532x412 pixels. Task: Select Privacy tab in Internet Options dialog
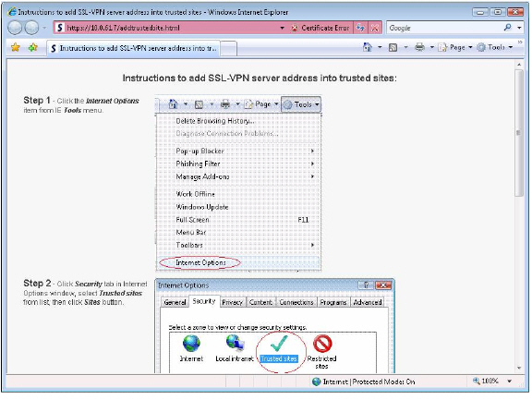click(x=233, y=302)
